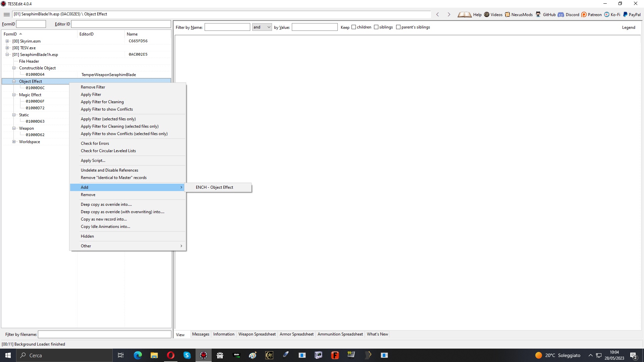
Task: Open the hamburger main menu icon
Action: (x=7, y=14)
